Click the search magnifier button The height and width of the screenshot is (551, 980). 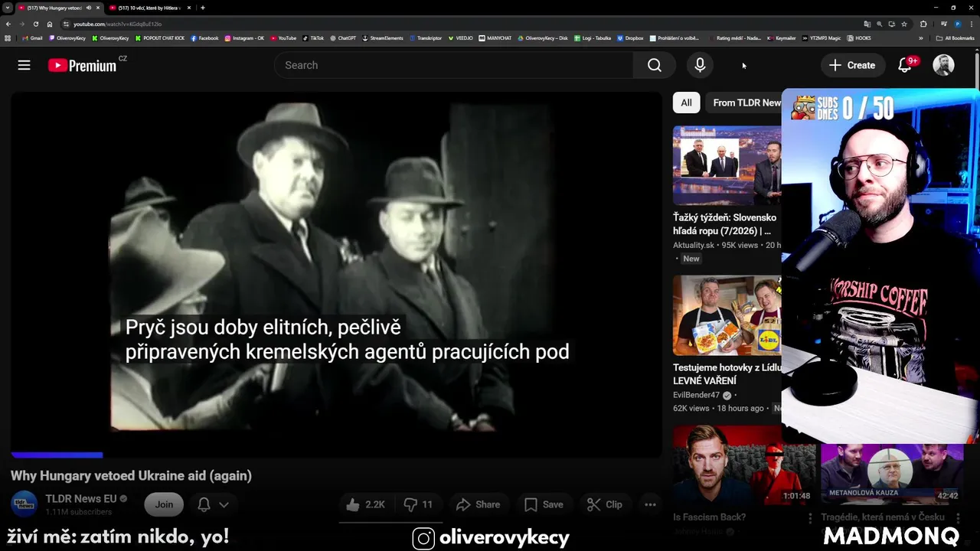tap(654, 65)
